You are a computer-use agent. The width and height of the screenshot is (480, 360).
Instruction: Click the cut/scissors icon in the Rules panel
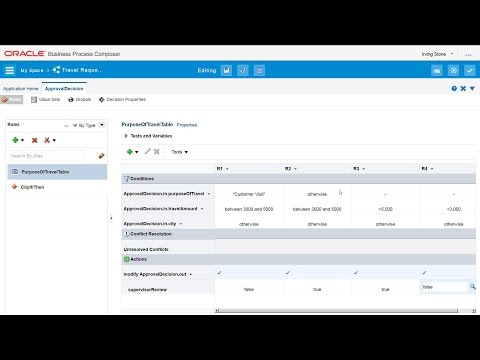click(47, 140)
